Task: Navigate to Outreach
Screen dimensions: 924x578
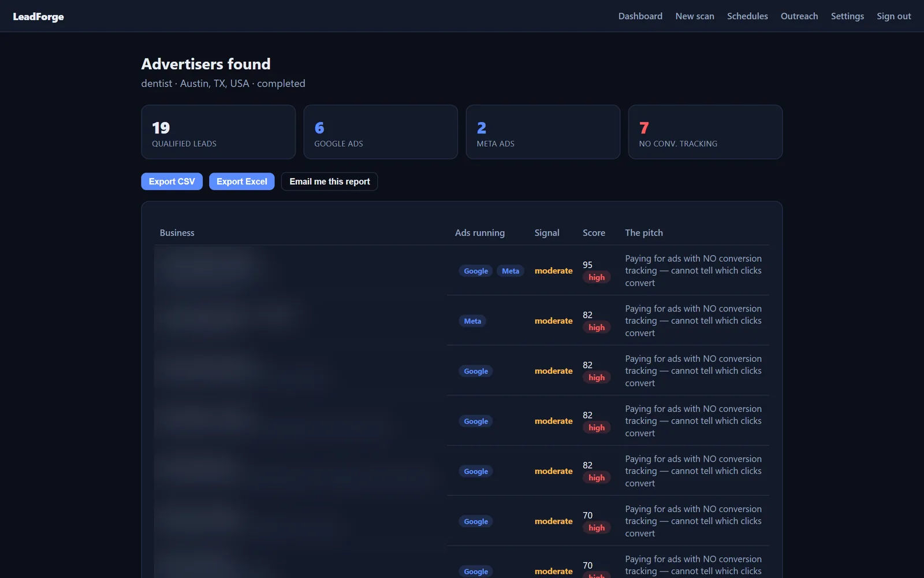Action: 799,16
